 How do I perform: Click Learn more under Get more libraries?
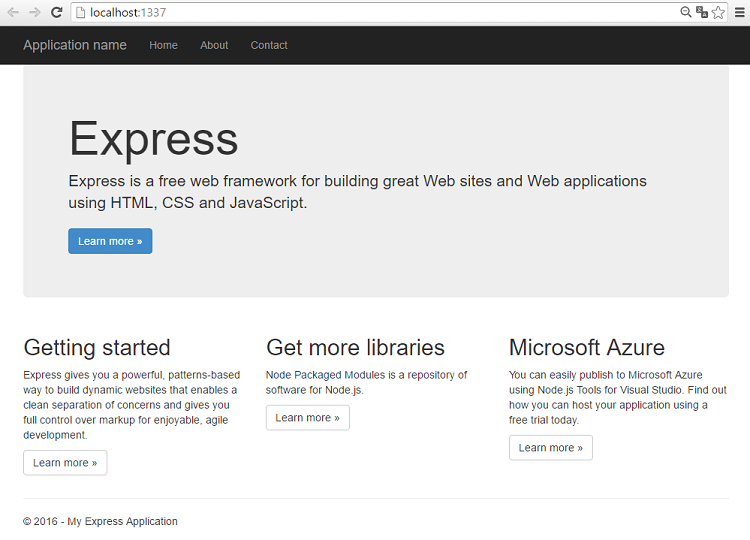coord(308,418)
